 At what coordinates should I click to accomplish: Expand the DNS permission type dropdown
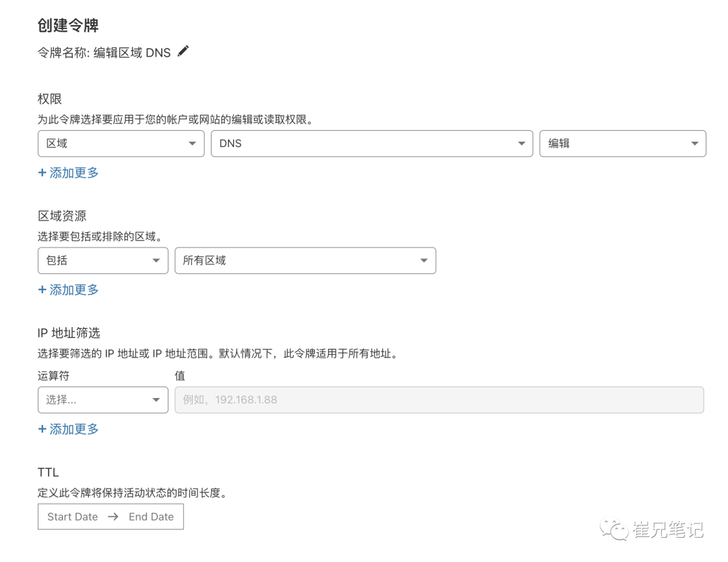coord(371,144)
